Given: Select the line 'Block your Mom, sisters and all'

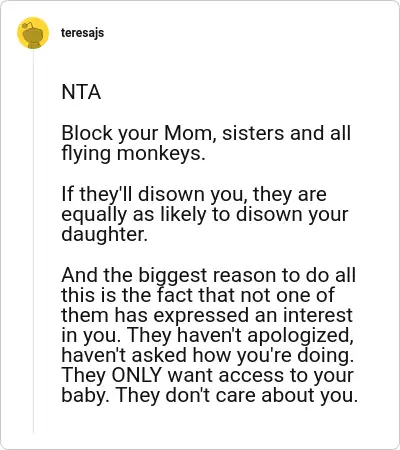Looking at the screenshot, I should pyautogui.click(x=206, y=133).
